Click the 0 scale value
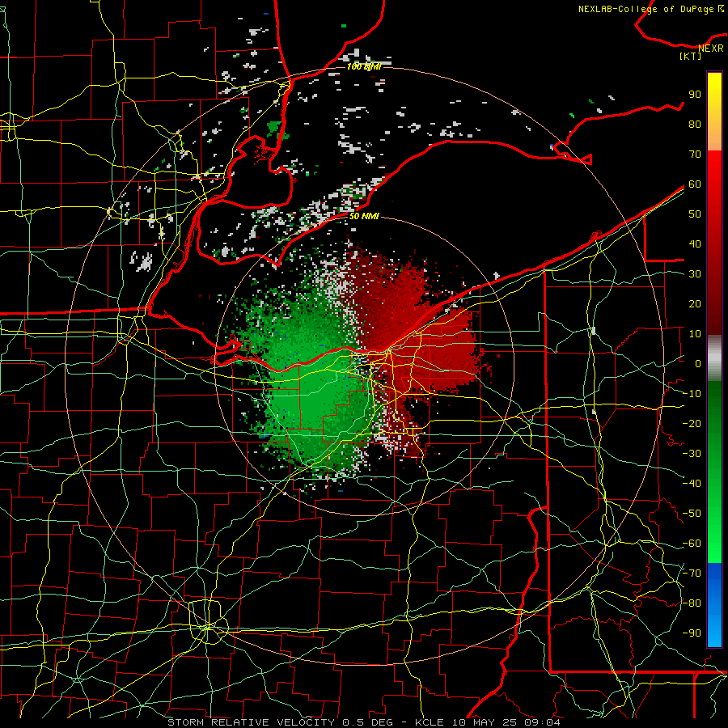Viewport: 728px width, 728px height. [698, 363]
